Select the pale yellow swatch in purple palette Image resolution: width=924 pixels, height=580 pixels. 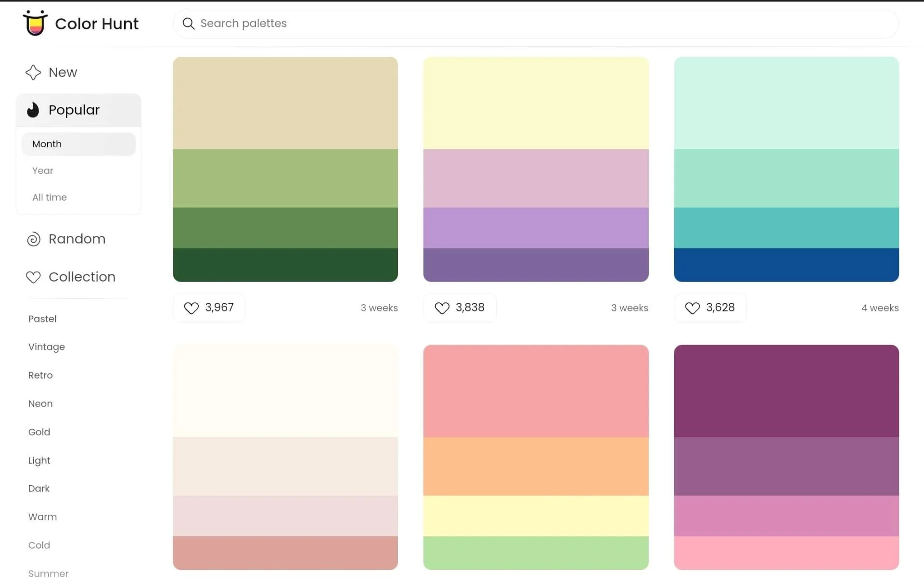[x=536, y=103]
